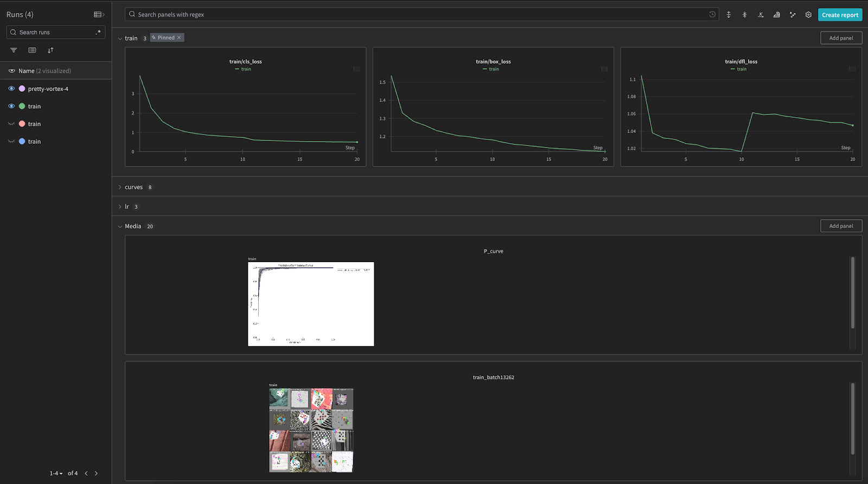The width and height of the screenshot is (868, 484).
Task: Toggle visibility of all runs in Name header
Action: (x=12, y=71)
